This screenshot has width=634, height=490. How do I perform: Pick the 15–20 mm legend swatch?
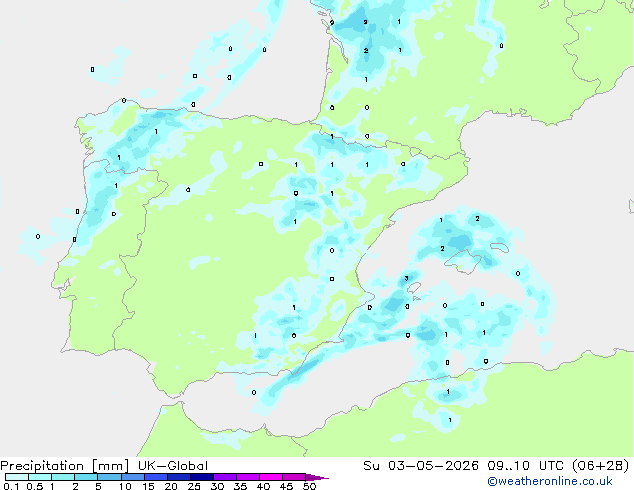click(155, 477)
